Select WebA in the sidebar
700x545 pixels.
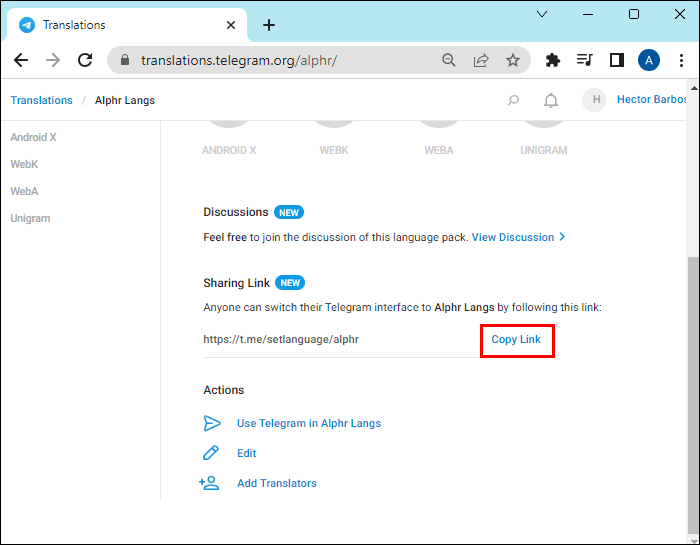(x=24, y=191)
